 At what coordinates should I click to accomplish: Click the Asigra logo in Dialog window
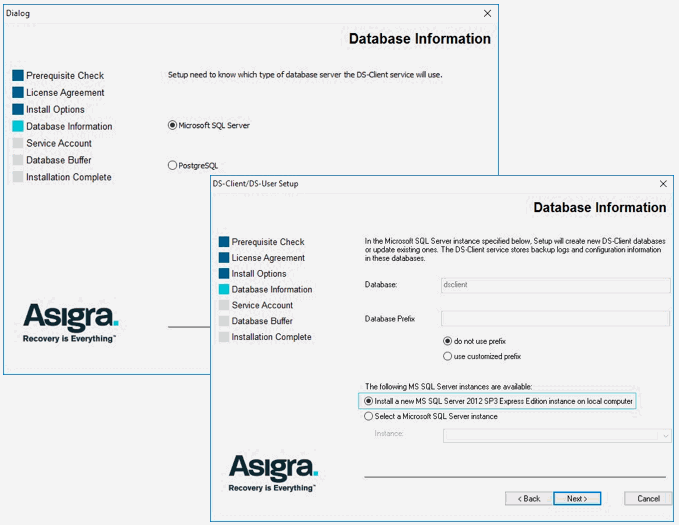pos(70,323)
